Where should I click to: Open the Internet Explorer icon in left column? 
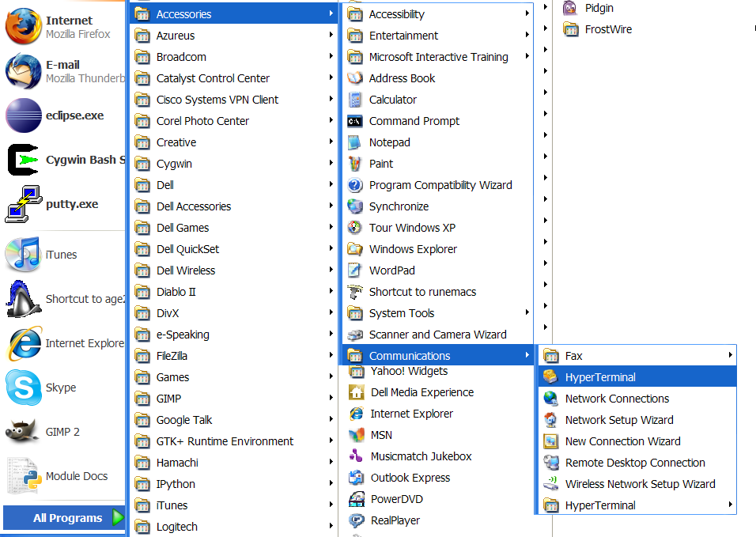(x=24, y=342)
